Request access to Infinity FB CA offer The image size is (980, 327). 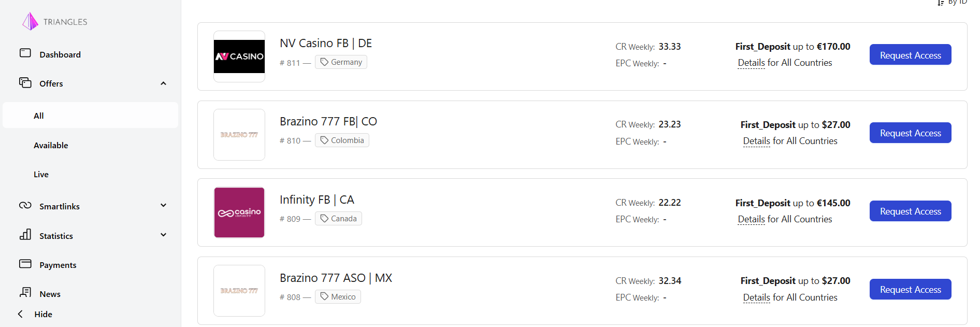910,211
